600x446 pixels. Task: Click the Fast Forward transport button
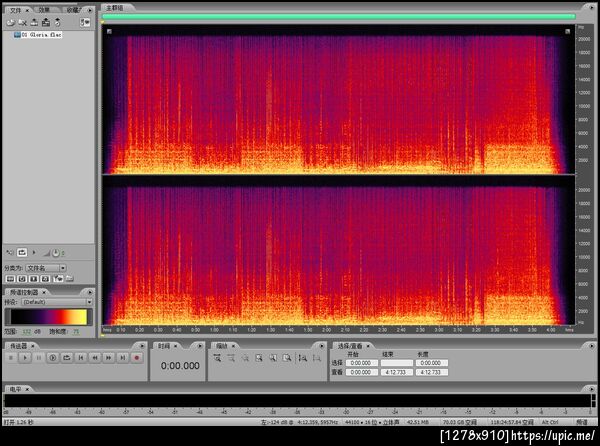pyautogui.click(x=109, y=358)
